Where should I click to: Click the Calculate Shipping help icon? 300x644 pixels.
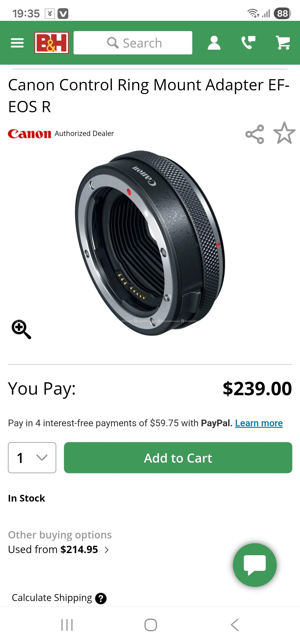pyautogui.click(x=101, y=598)
